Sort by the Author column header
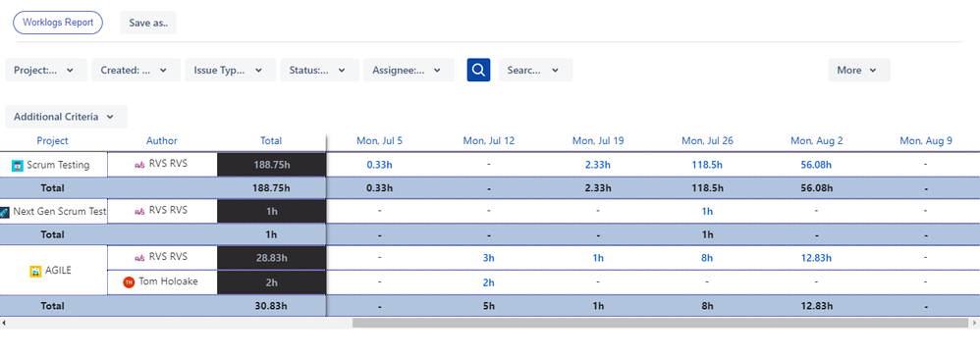 pos(162,140)
